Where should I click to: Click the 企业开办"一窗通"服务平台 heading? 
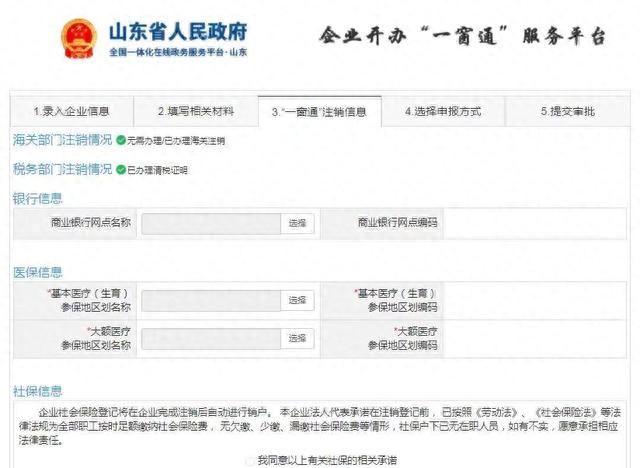click(462, 36)
